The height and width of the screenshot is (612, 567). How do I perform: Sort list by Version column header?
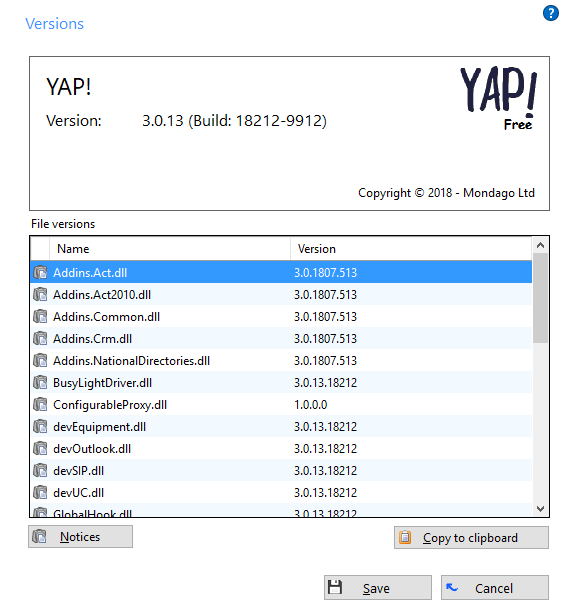coord(411,249)
